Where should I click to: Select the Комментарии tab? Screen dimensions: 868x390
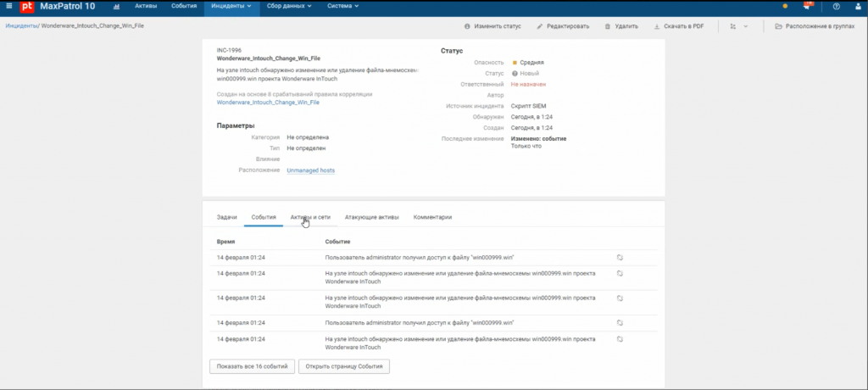432,217
